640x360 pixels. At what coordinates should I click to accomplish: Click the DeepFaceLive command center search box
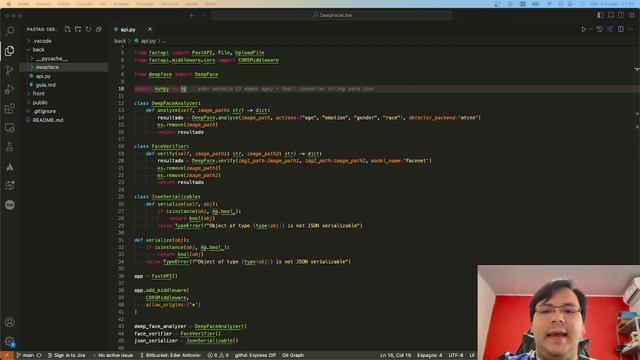click(332, 15)
